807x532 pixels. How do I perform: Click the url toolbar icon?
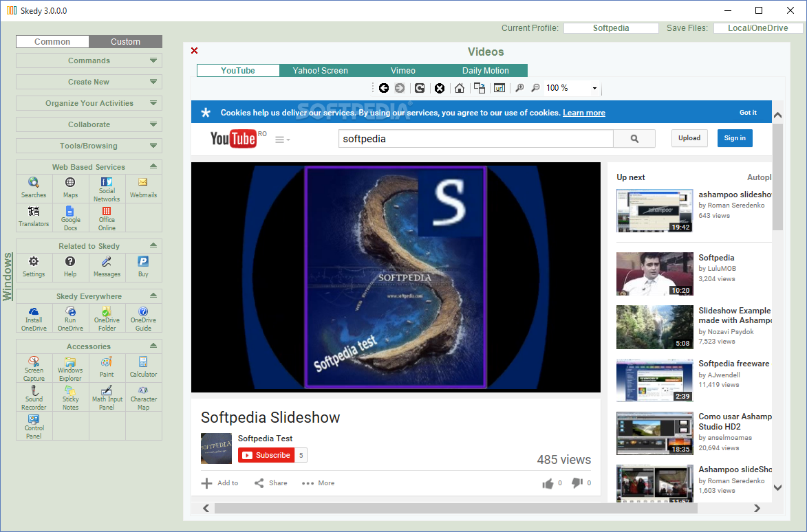[499, 88]
